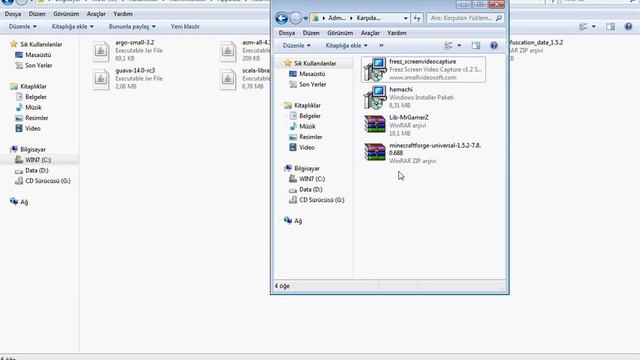
Task: Open Video library in front window sidebar
Action: point(307,148)
